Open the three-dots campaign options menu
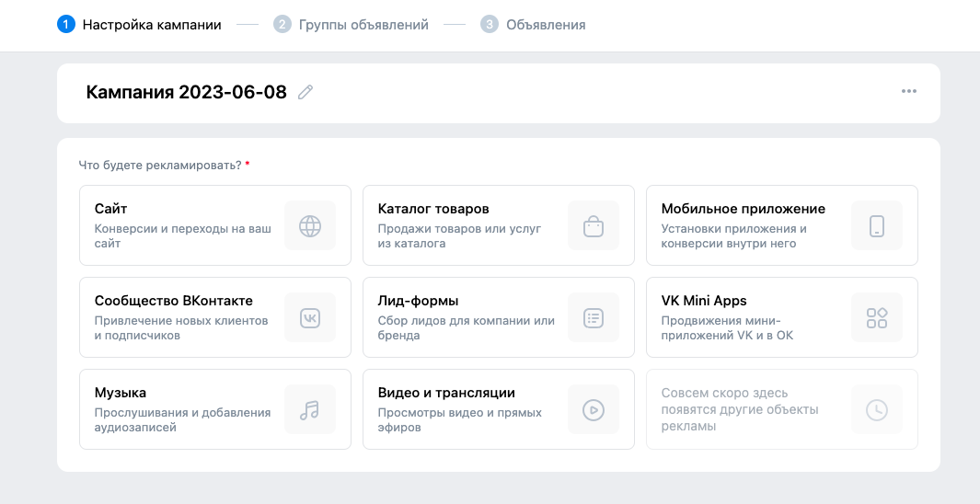Viewport: 980px width, 504px height. click(909, 91)
